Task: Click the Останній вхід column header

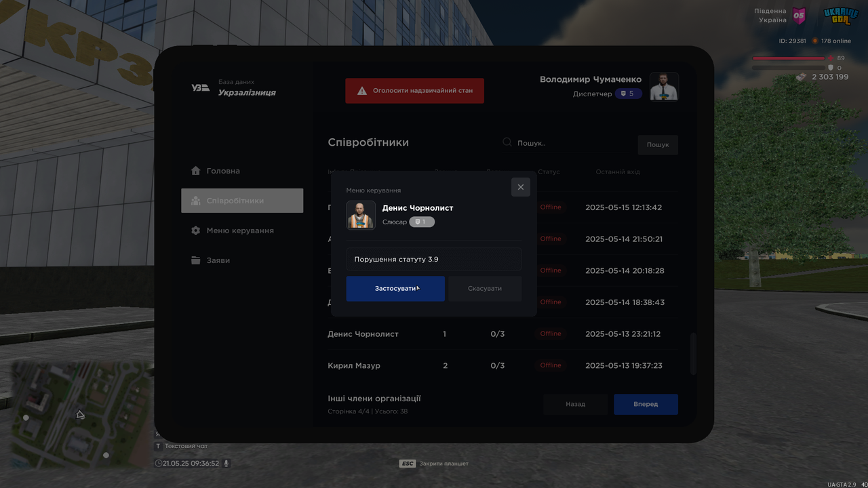Action: [618, 172]
